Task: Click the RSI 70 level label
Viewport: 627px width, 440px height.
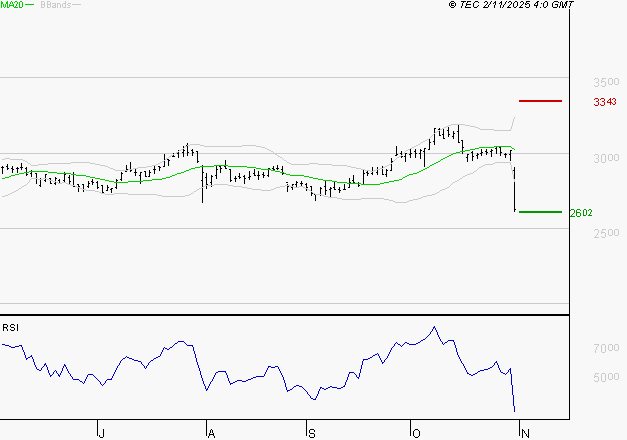Action: (x=606, y=348)
